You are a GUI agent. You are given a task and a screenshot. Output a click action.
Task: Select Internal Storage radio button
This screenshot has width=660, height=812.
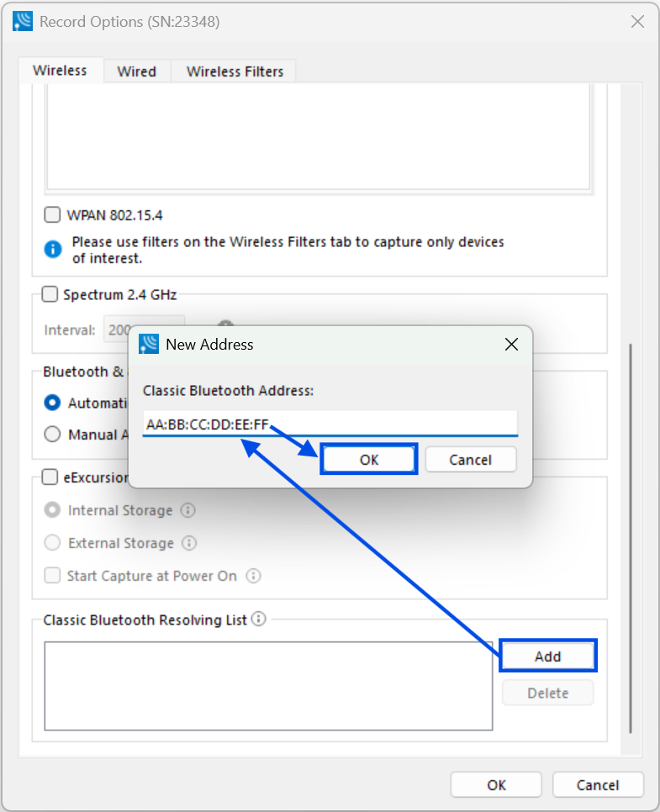52,510
